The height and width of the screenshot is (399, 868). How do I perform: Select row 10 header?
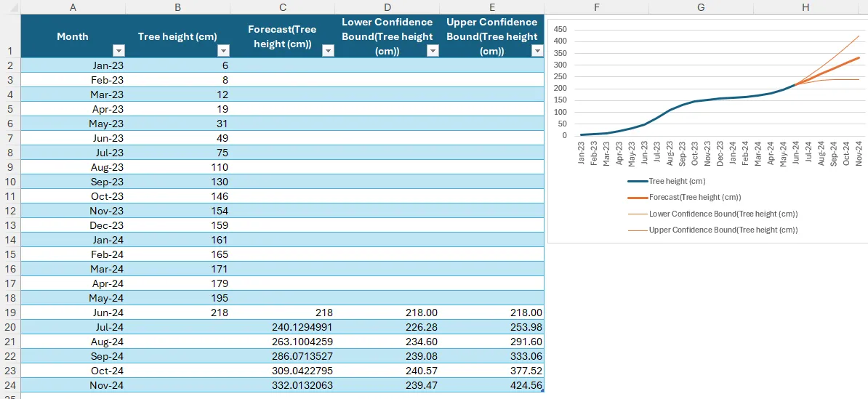(x=10, y=182)
